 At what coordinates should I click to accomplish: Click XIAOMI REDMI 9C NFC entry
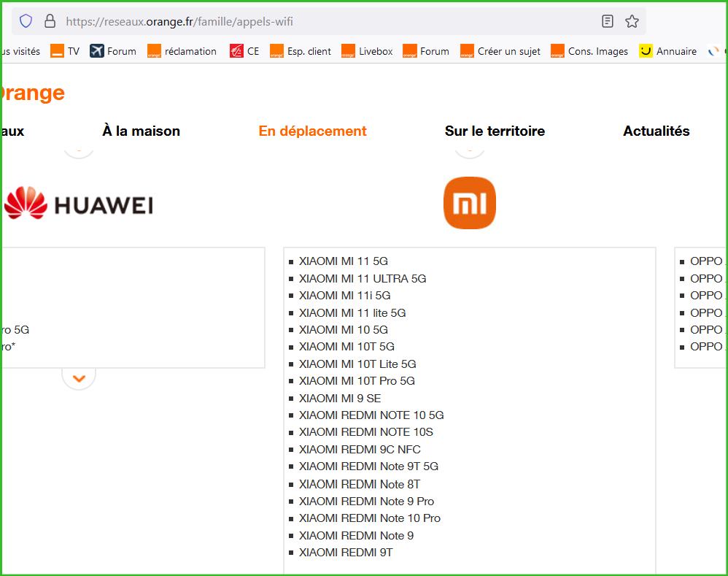coord(360,449)
